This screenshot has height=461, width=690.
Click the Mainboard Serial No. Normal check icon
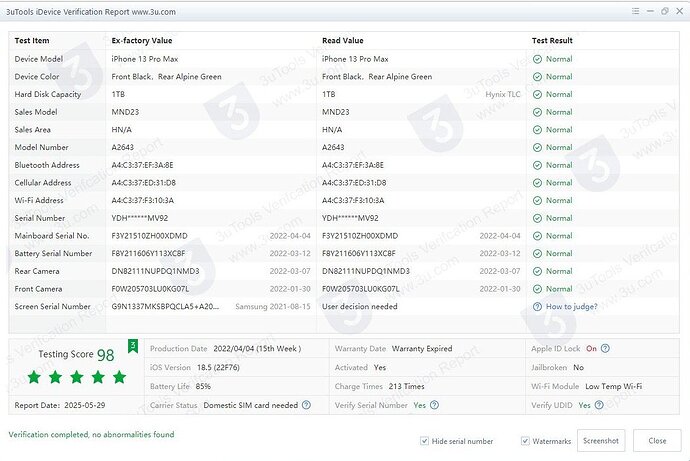[x=537, y=236]
